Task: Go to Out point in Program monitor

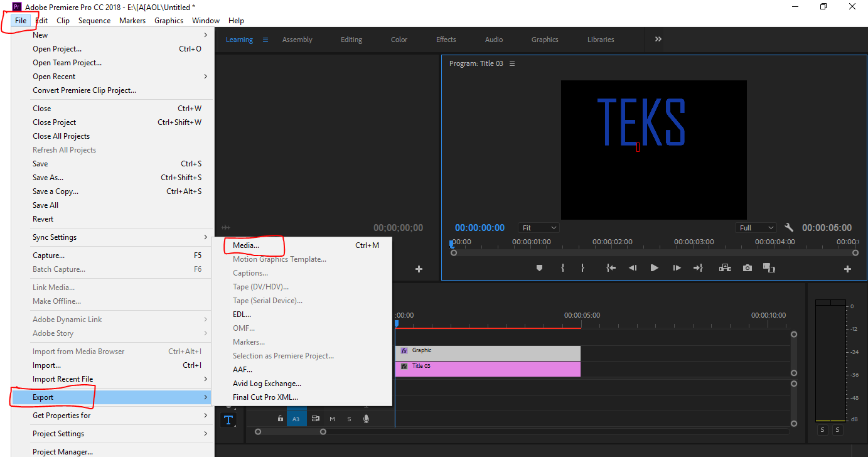Action: 698,268
